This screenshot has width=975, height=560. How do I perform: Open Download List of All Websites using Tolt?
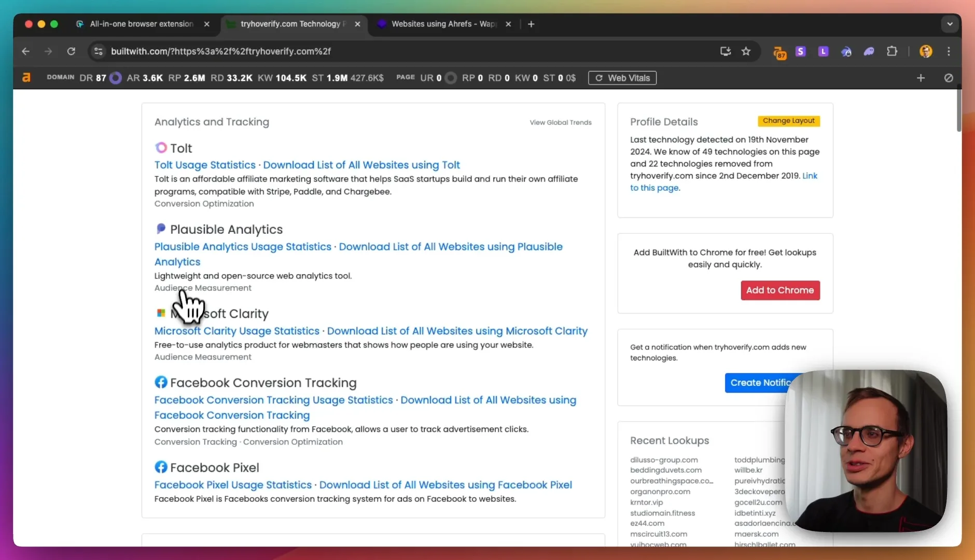coord(361,165)
